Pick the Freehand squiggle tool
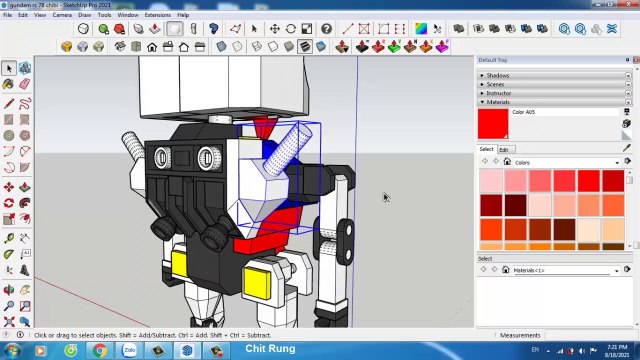This screenshot has height=360, width=640. point(25,104)
